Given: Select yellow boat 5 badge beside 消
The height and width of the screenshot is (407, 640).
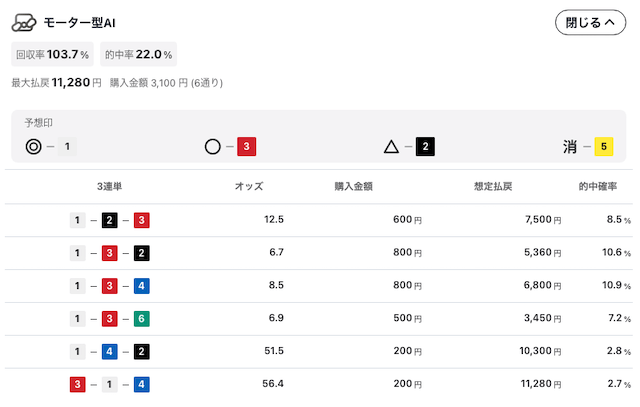Looking at the screenshot, I should [x=604, y=146].
